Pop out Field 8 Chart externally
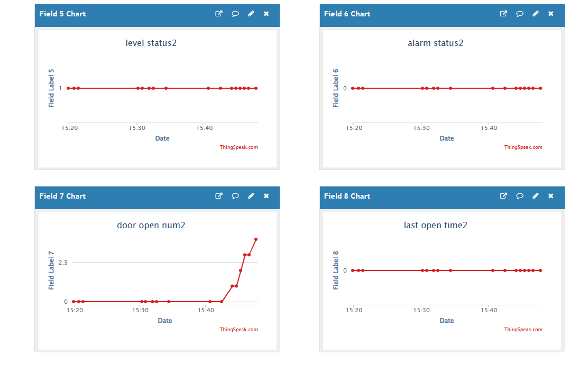Screen dimensions: 588x365 coord(503,195)
